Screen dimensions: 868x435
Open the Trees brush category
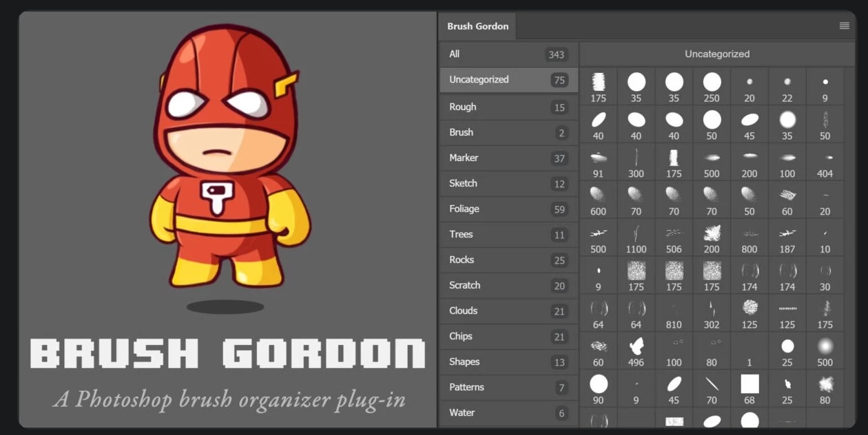508,235
